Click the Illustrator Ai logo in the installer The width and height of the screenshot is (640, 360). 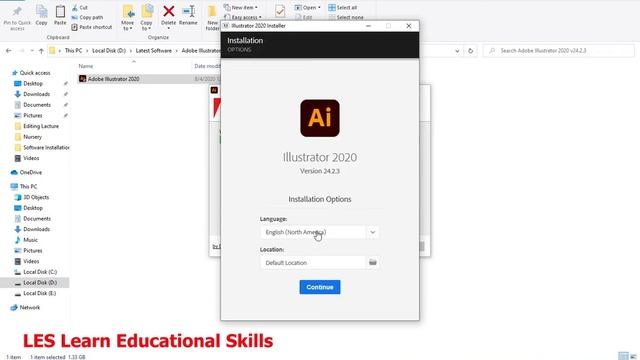(320, 118)
